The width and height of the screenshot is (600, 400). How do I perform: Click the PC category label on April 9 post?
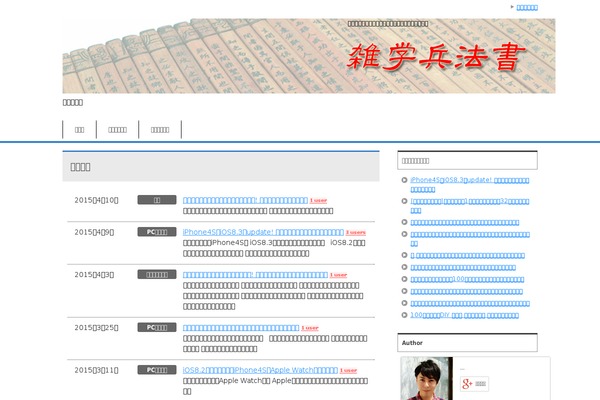click(x=157, y=232)
